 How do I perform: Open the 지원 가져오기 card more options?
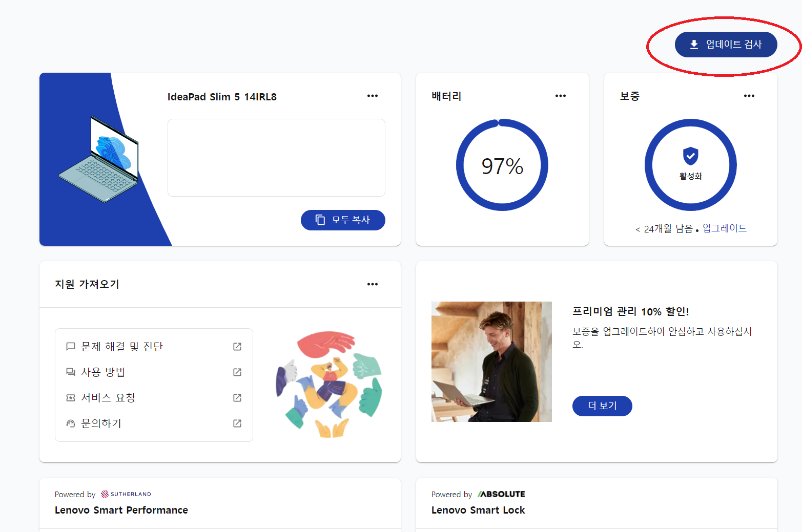tap(373, 284)
